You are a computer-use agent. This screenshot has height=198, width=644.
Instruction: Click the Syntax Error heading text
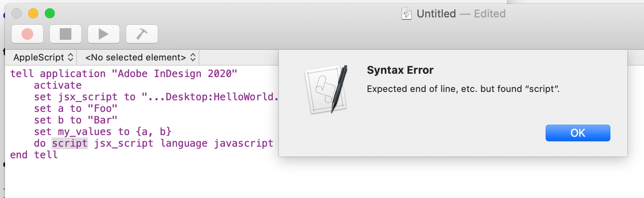coord(400,70)
